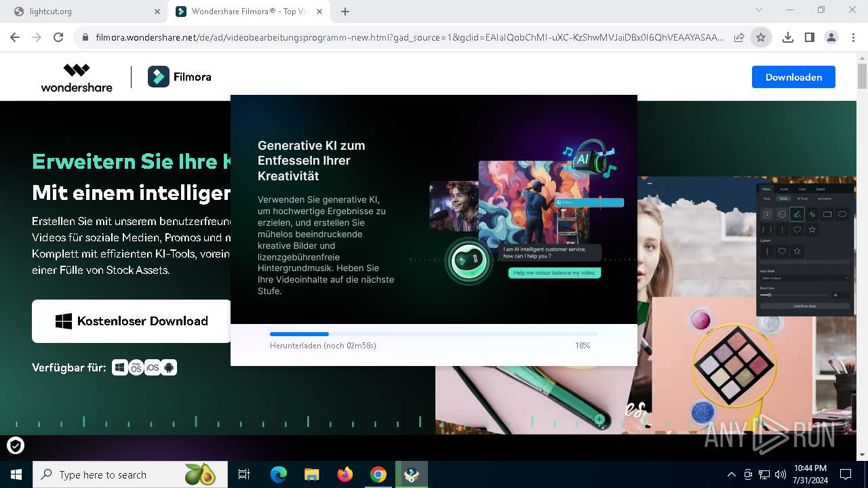Launch Microsoft Edge from taskbar
Screen dimensions: 868x488
(278, 474)
